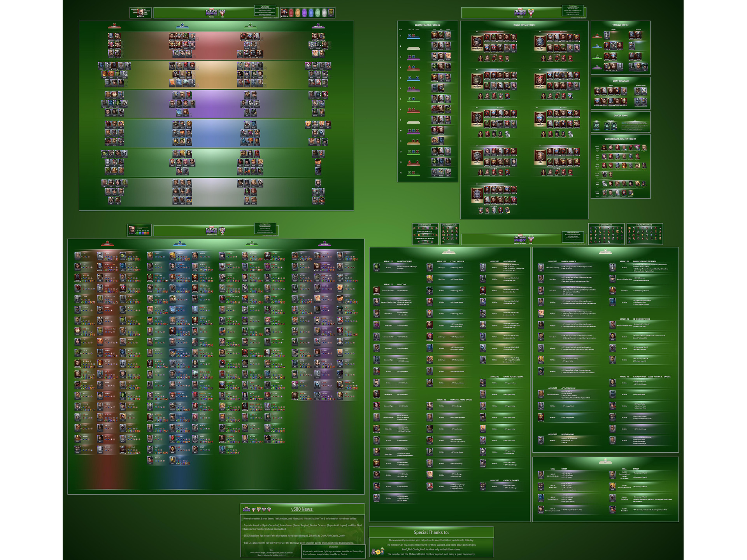Click the white type bar in round 2
This screenshot has width=747, height=560.
tap(414, 49)
